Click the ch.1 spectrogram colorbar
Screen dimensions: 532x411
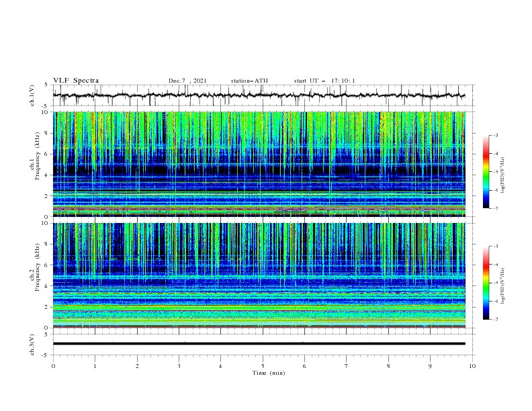coord(486,172)
